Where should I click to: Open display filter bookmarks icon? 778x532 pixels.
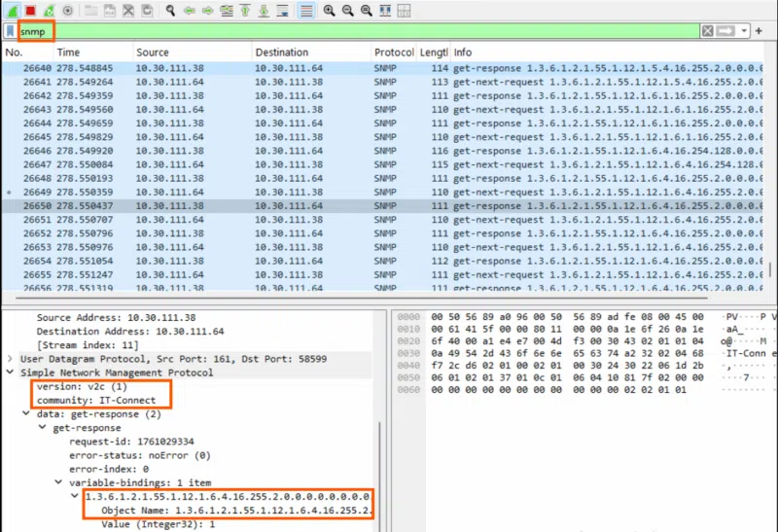tap(10, 31)
